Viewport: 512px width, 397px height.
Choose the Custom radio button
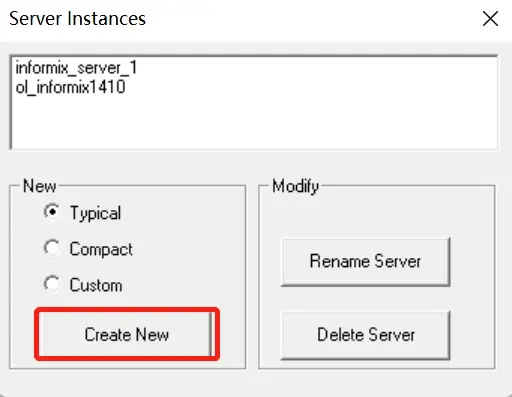coord(52,284)
